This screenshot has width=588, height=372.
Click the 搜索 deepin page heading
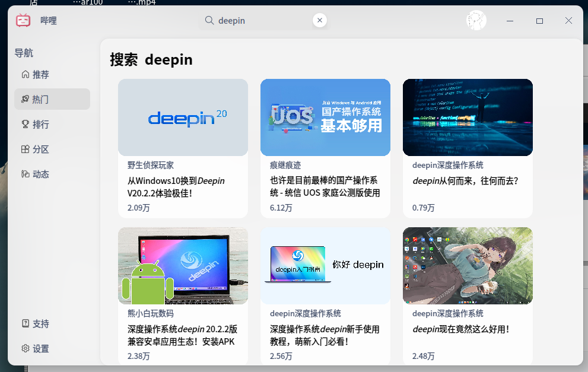pos(151,59)
